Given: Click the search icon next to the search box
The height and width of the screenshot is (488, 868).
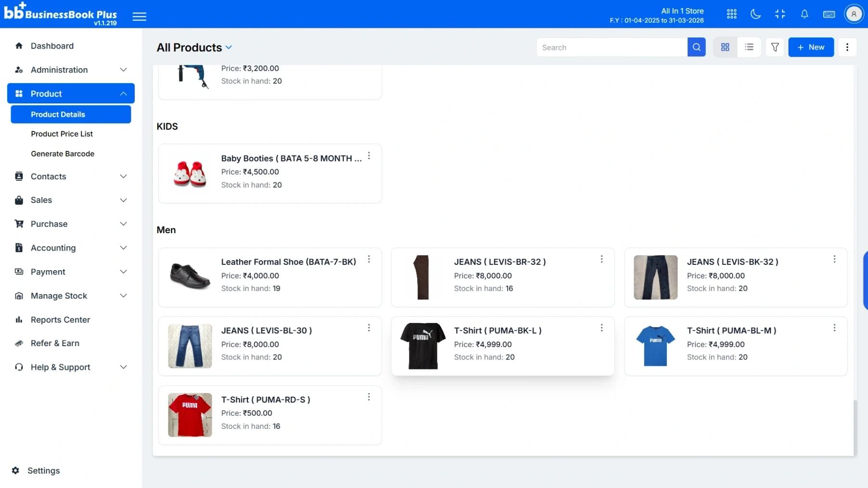Looking at the screenshot, I should point(696,47).
